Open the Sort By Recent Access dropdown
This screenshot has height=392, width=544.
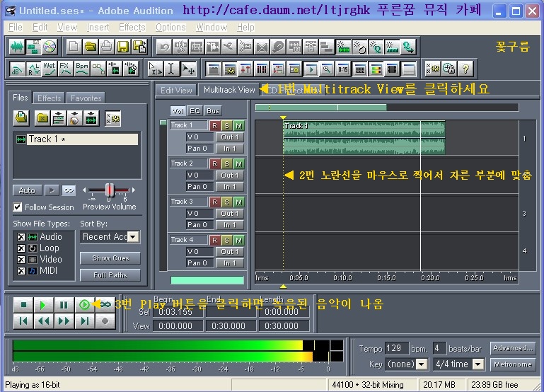pos(133,237)
